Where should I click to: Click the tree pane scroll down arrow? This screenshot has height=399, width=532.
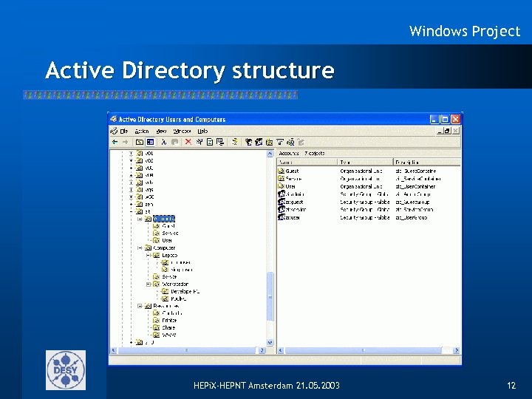point(270,342)
